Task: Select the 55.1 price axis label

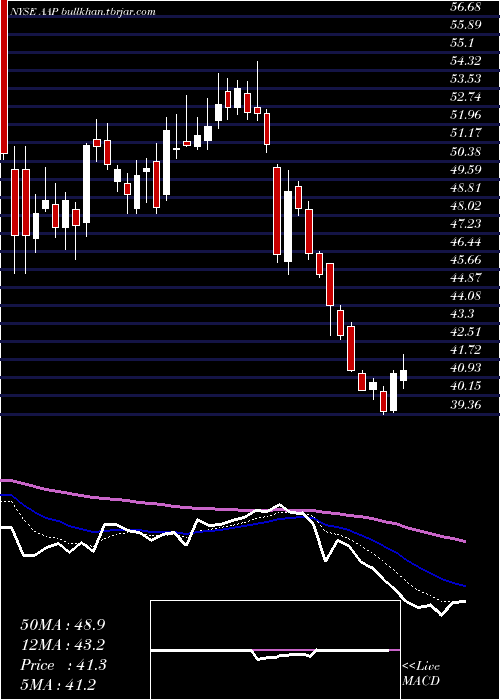Action: click(462, 43)
